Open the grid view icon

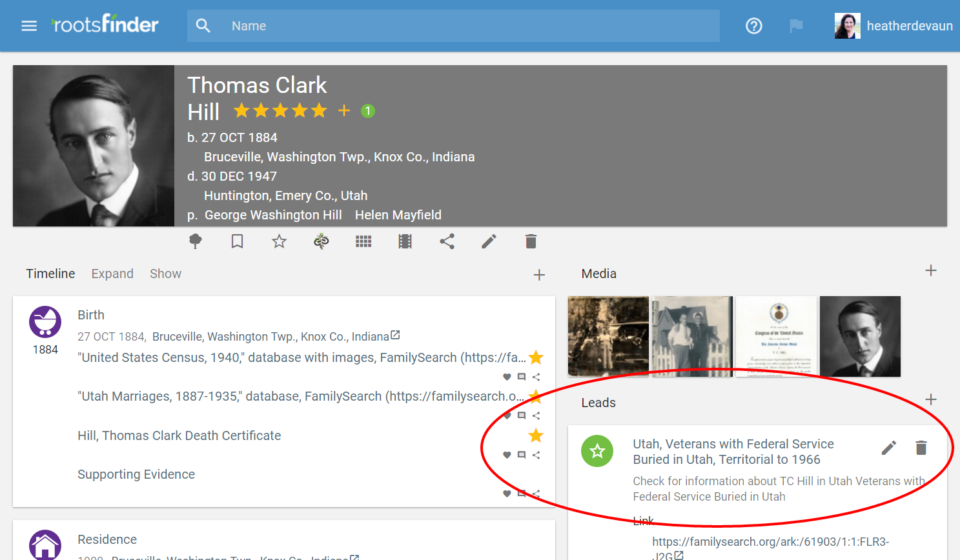(x=363, y=241)
